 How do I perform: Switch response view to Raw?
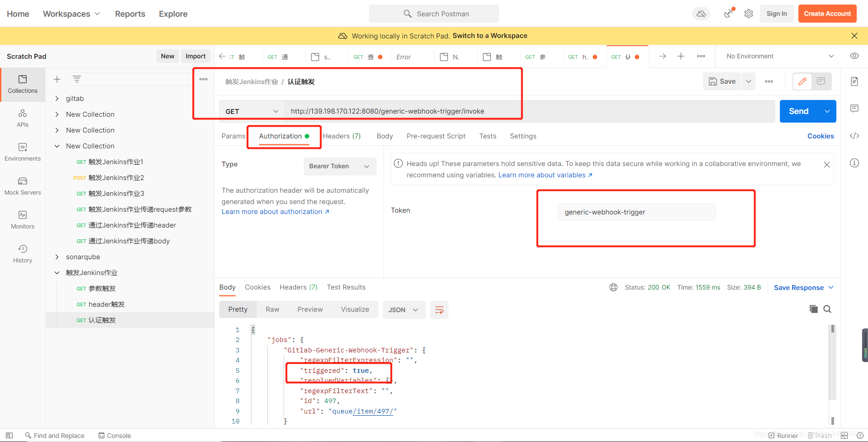point(273,309)
